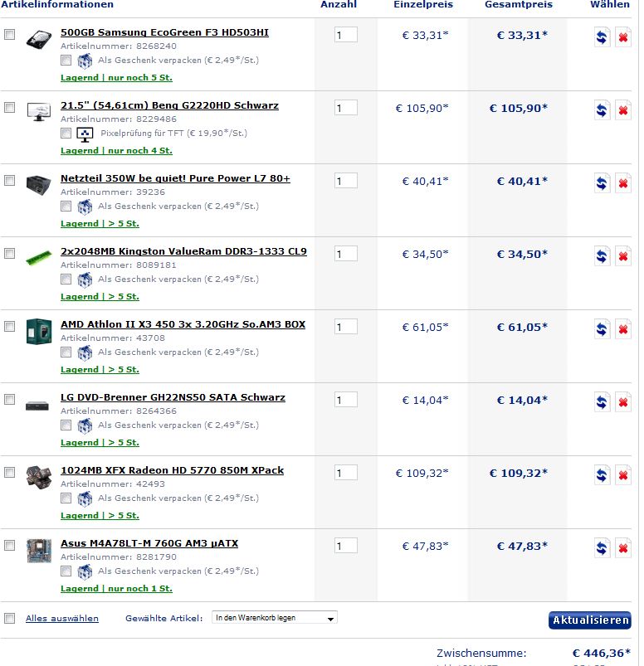Open 1024MB XFX Radeon HD 5770 link

pos(172,470)
